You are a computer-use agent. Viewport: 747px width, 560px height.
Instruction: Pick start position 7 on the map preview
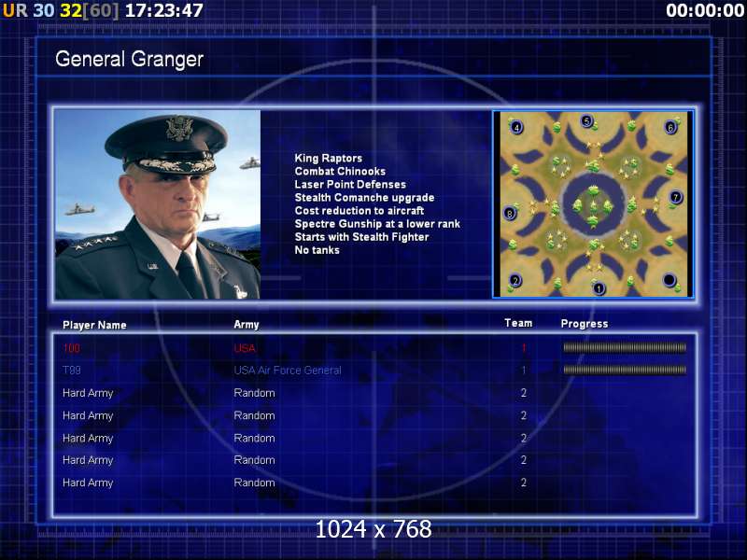(x=675, y=197)
